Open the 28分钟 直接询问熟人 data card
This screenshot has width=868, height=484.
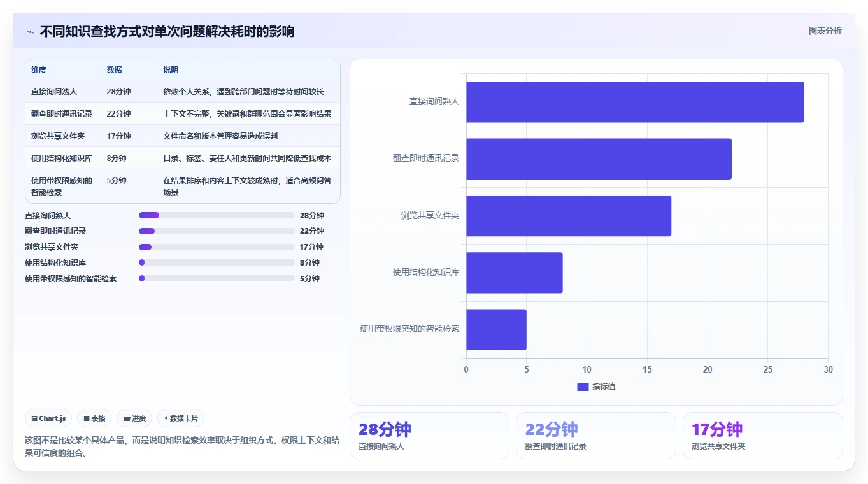click(x=429, y=436)
